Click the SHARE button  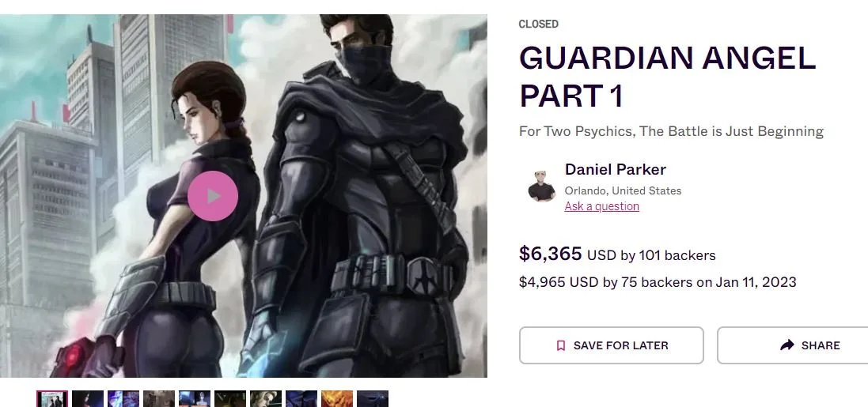793,345
